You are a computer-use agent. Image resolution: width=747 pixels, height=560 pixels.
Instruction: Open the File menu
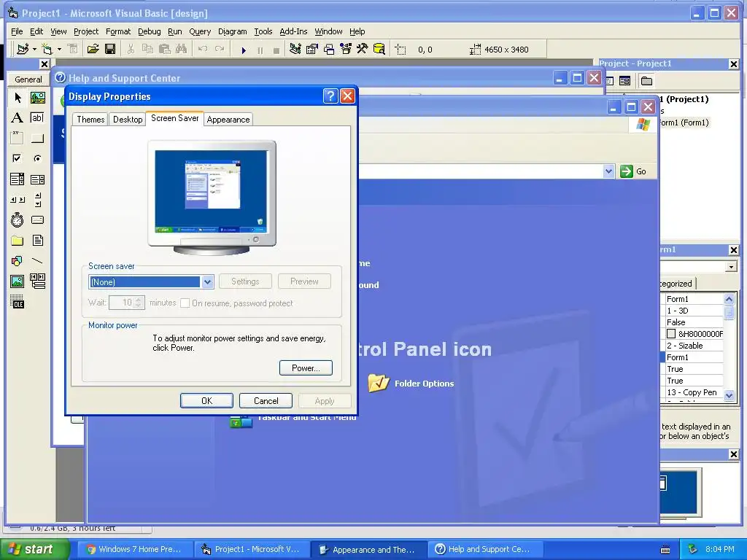pos(17,31)
